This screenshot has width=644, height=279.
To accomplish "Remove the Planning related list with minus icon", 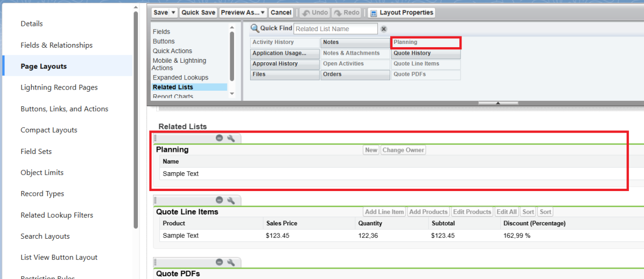I will point(219,138).
